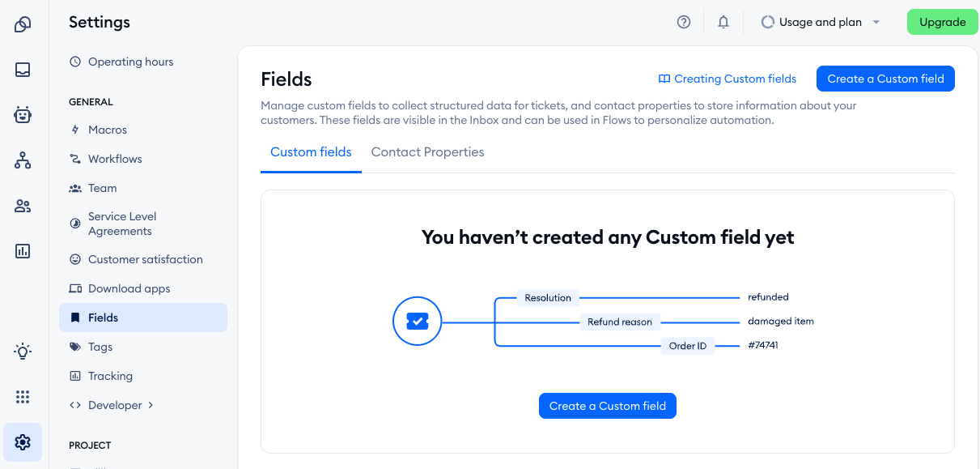This screenshot has height=469, width=980.
Task: Go to Macros settings
Action: coord(107,130)
